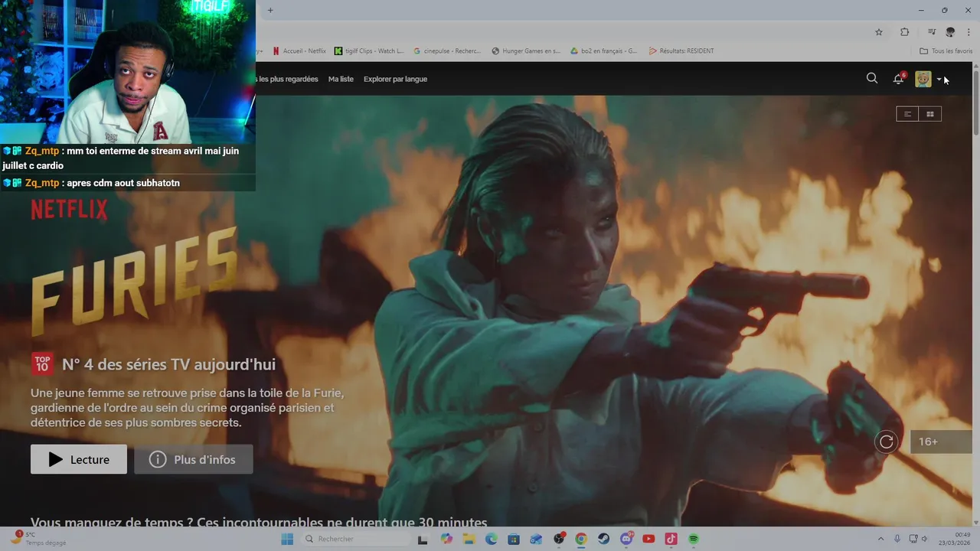The width and height of the screenshot is (980, 551).
Task: Open 'Hunger Games en s...' bookmark
Action: click(526, 51)
